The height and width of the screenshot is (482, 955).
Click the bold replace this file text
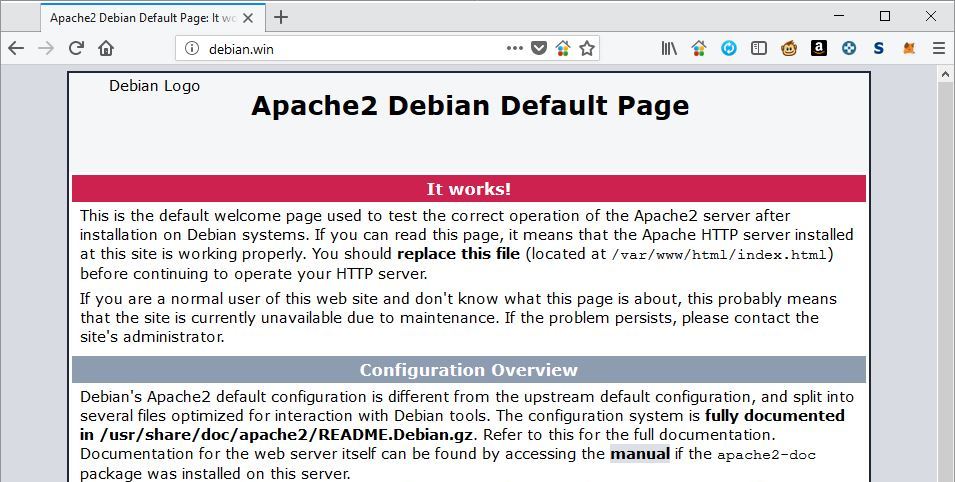pyautogui.click(x=458, y=253)
